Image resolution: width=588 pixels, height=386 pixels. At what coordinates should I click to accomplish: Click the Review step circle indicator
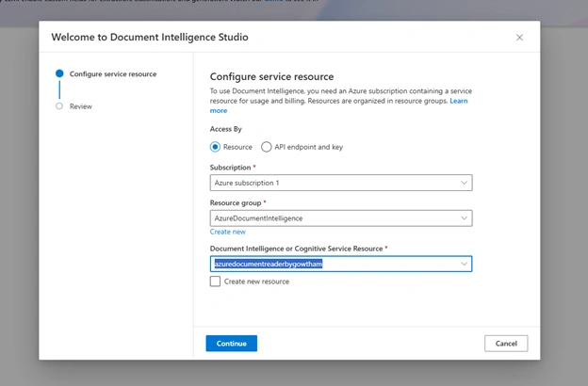pos(59,106)
